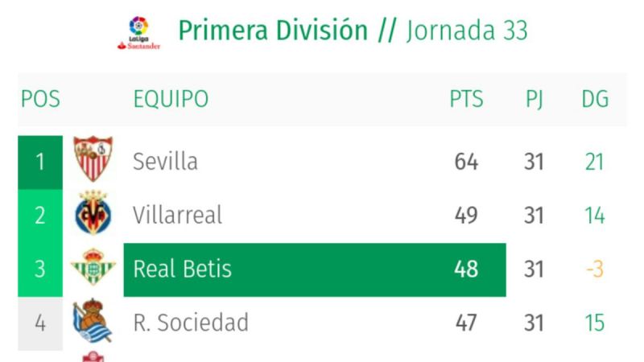Sort the table by DG header

coord(595,100)
